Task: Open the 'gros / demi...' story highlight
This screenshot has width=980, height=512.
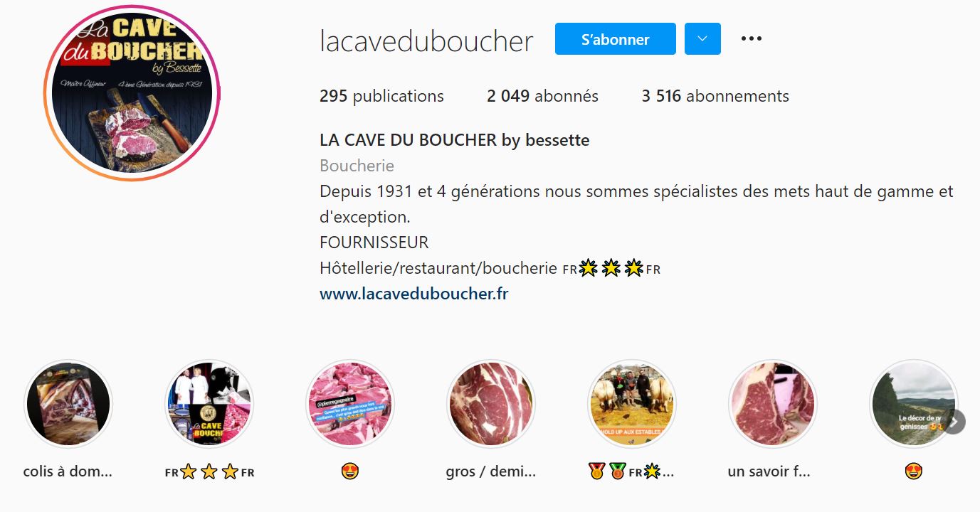Action: click(491, 404)
